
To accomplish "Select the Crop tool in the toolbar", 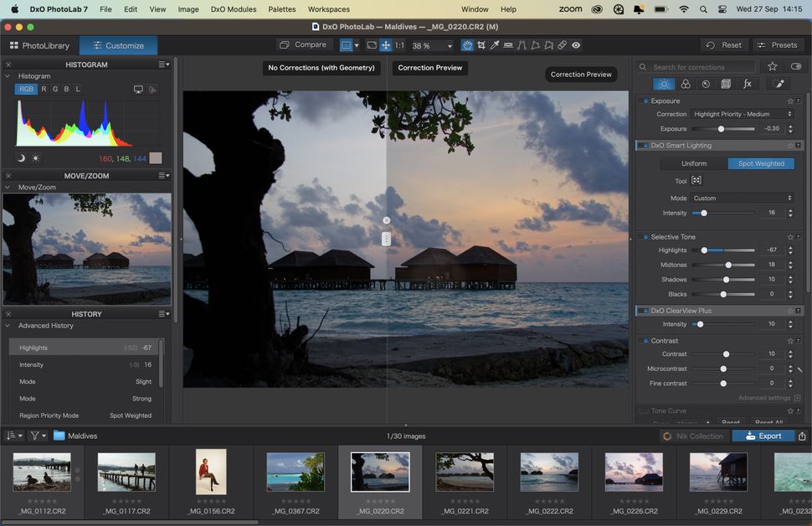I will click(481, 45).
